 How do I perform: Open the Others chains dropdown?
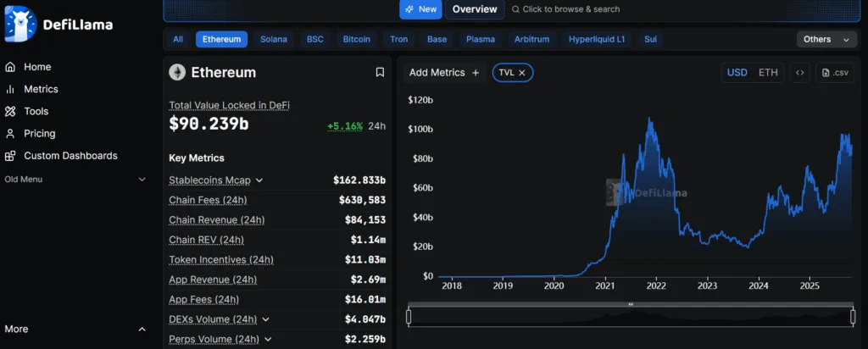pos(826,39)
